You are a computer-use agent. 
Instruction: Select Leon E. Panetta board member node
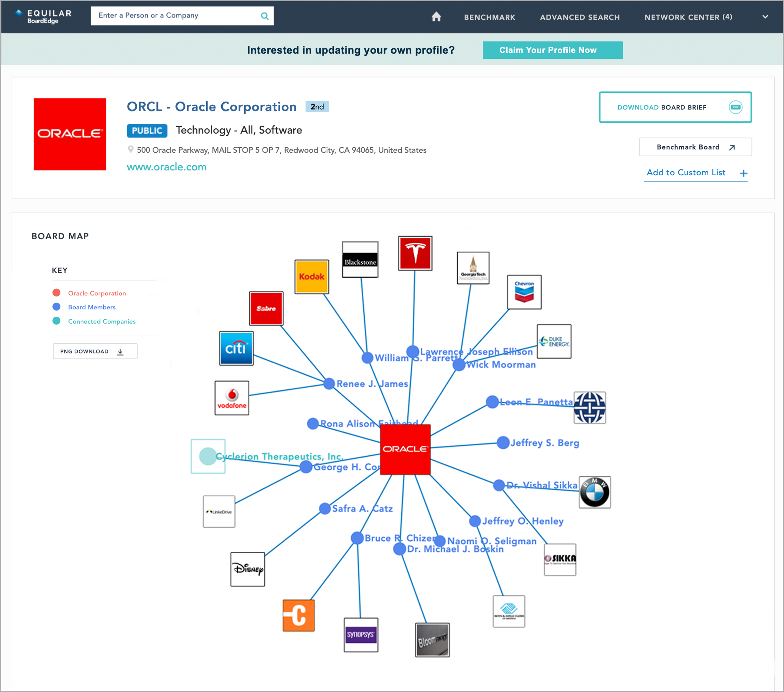tap(492, 402)
